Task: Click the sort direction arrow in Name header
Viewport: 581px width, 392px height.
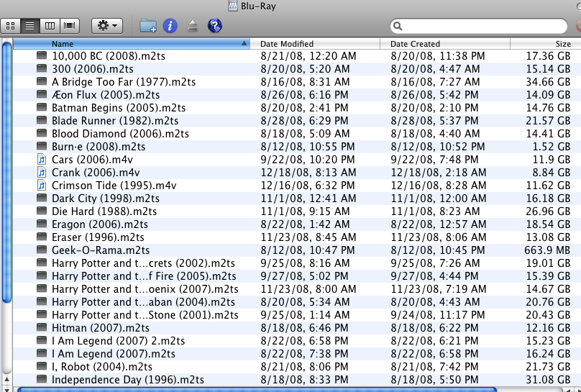Action: [244, 43]
